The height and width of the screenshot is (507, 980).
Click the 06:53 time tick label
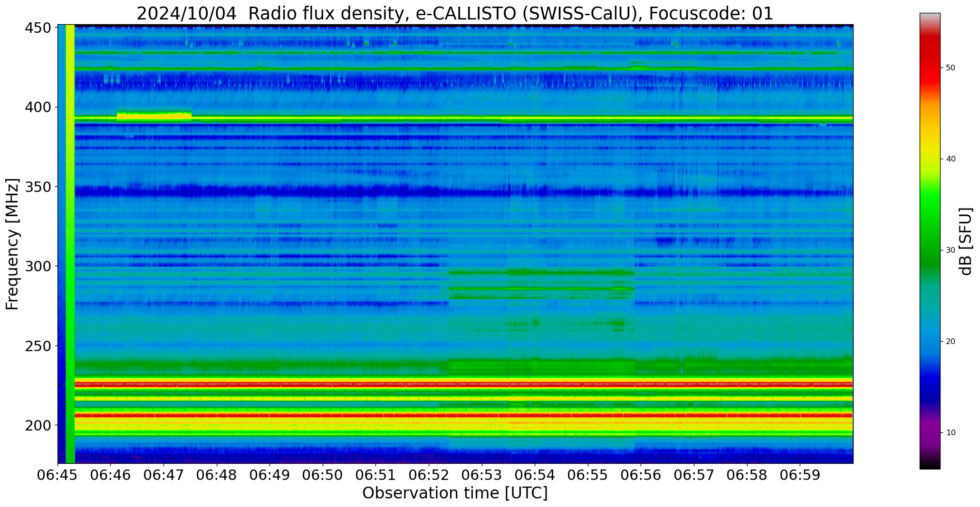[482, 475]
